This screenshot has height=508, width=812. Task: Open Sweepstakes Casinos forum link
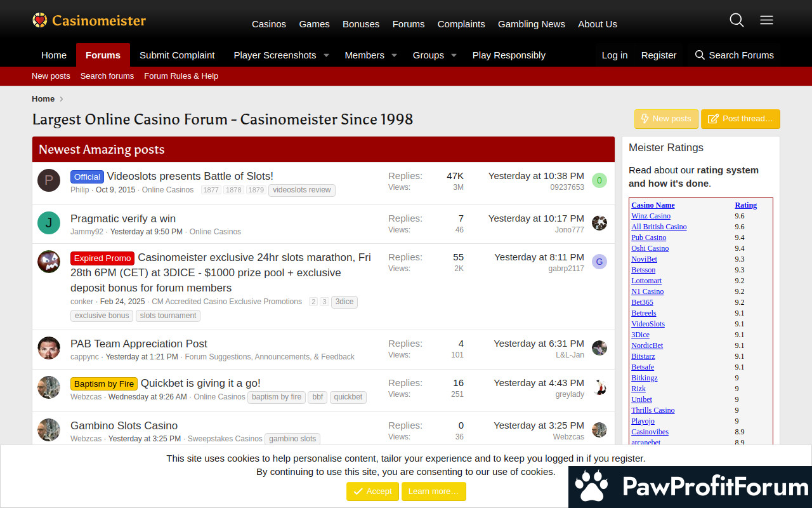(x=225, y=439)
